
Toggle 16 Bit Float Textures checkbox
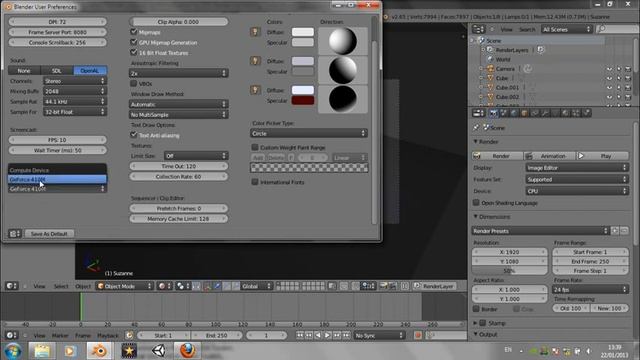pos(133,52)
